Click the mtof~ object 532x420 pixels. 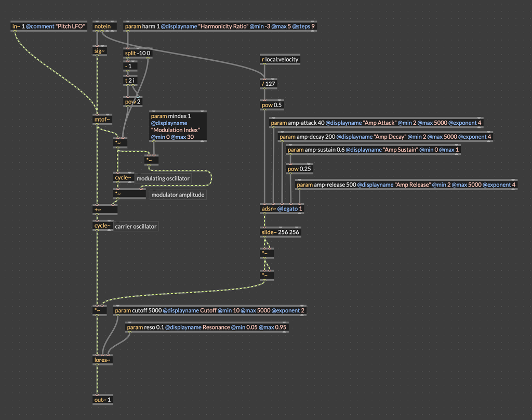click(102, 119)
